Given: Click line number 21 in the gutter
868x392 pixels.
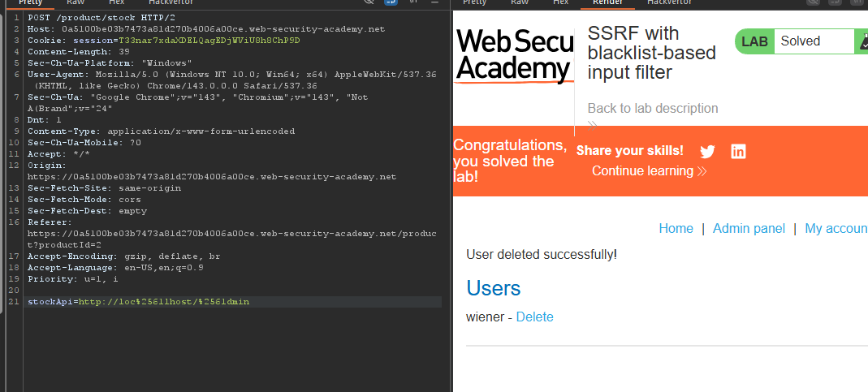Looking at the screenshot, I should 15,302.
